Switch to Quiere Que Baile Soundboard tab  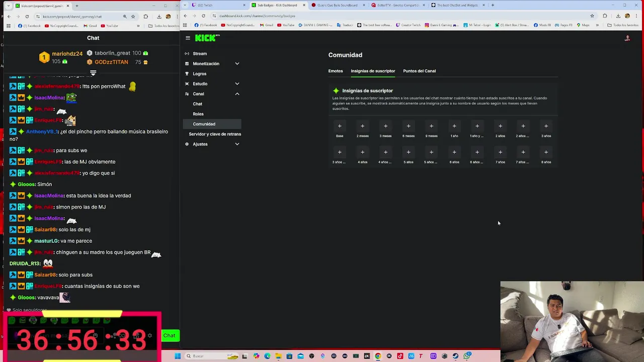(337, 5)
